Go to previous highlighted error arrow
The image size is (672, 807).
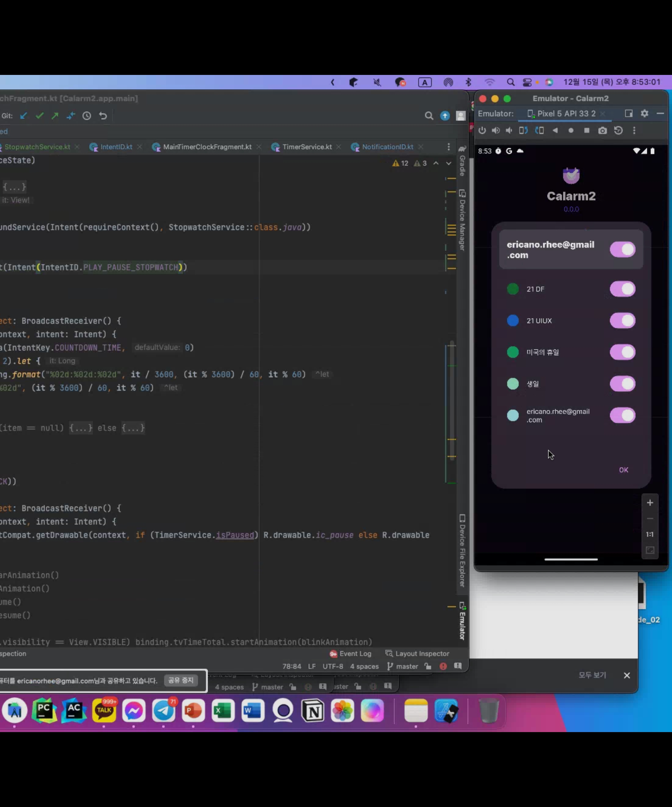[x=436, y=163]
